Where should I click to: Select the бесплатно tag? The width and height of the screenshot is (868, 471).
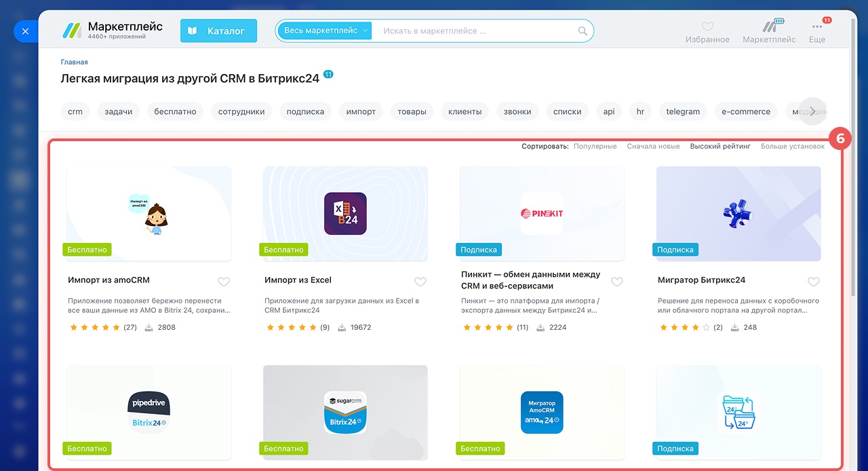175,111
